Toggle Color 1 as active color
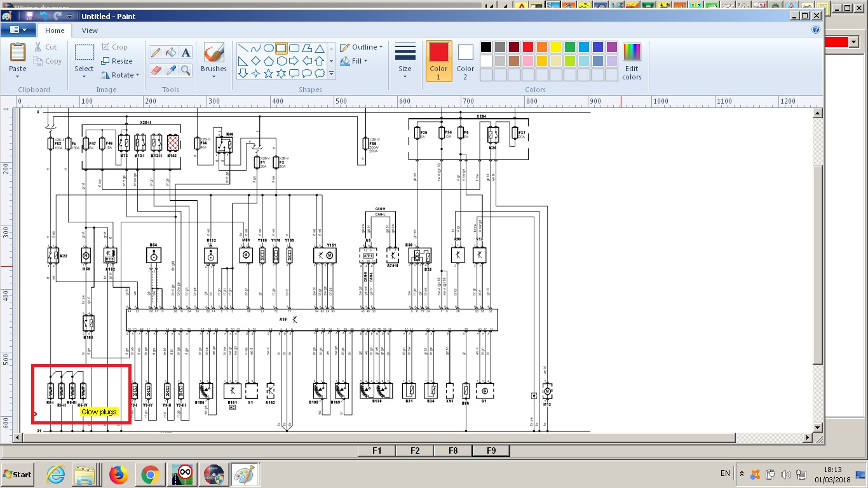Screen dimensions: 868x488 click(438, 60)
